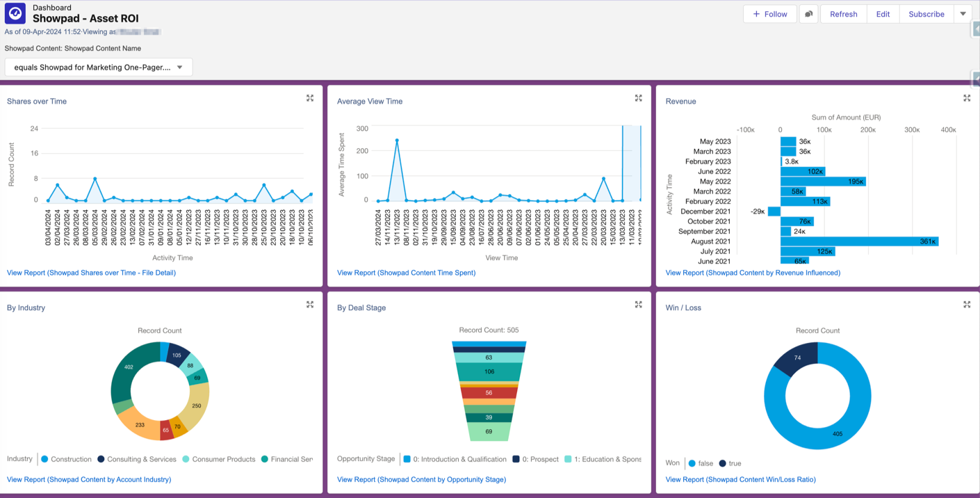
Task: Click the July 2021 125k revenue bar
Action: point(808,251)
